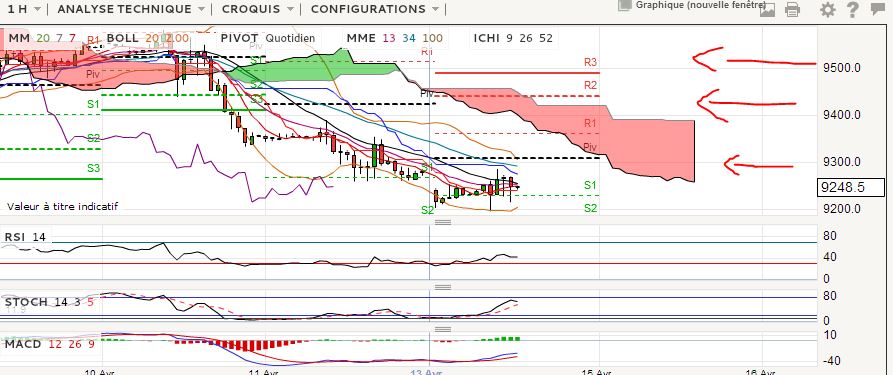The width and height of the screenshot is (893, 375).
Task: Click the 10 MACD axis value
Action: coord(830,335)
